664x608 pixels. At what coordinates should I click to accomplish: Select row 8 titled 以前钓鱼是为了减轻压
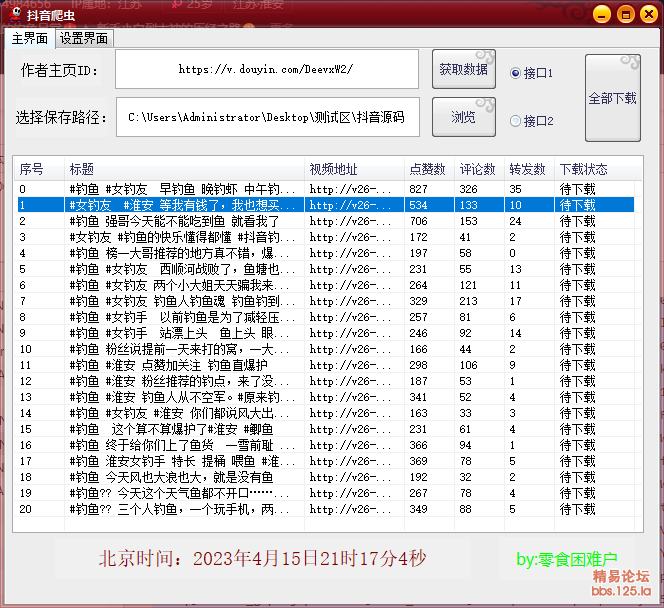coord(326,317)
